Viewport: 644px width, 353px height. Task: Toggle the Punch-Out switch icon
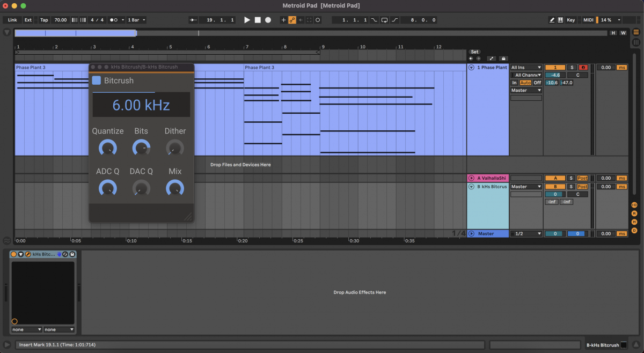[395, 20]
